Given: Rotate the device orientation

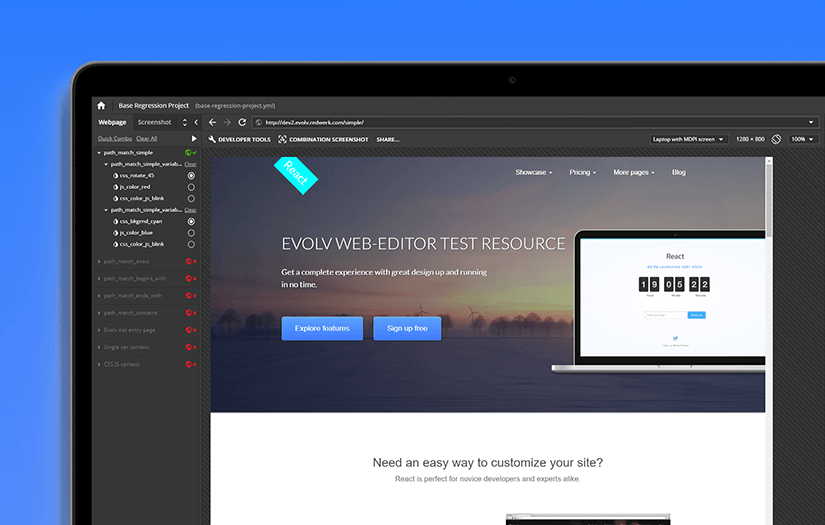Looking at the screenshot, I should coord(776,139).
